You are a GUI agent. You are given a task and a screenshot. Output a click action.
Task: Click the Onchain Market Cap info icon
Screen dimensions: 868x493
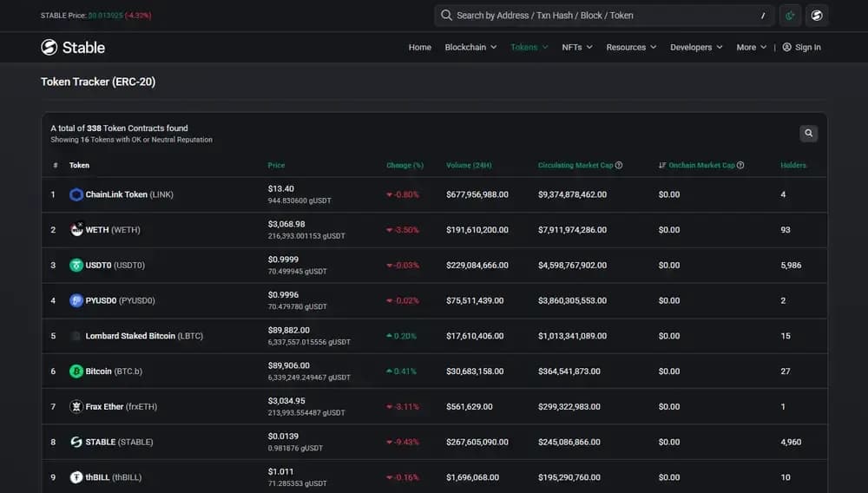pos(740,165)
